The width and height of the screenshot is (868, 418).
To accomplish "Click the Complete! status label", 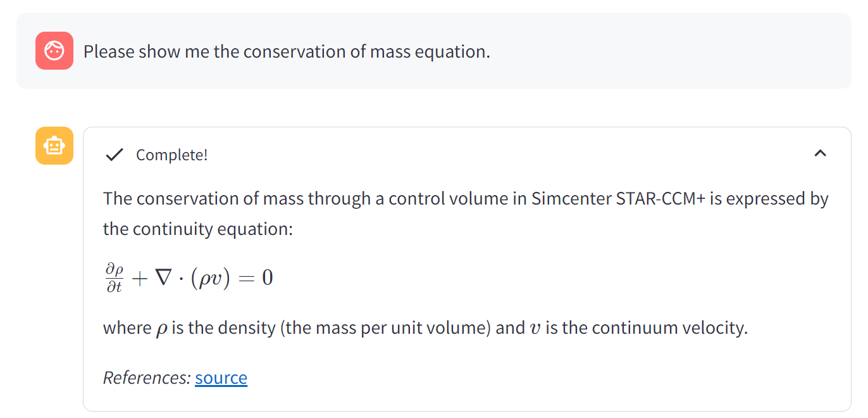I will click(x=171, y=155).
